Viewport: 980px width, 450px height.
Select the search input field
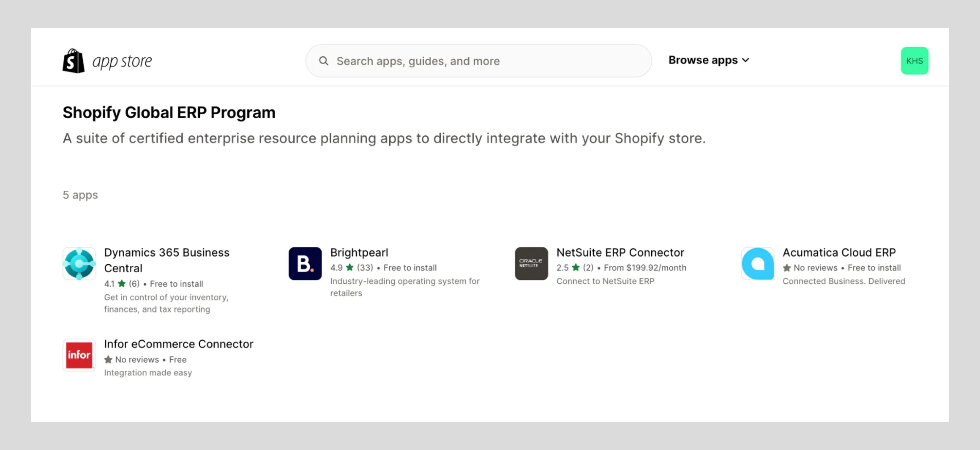pos(479,60)
